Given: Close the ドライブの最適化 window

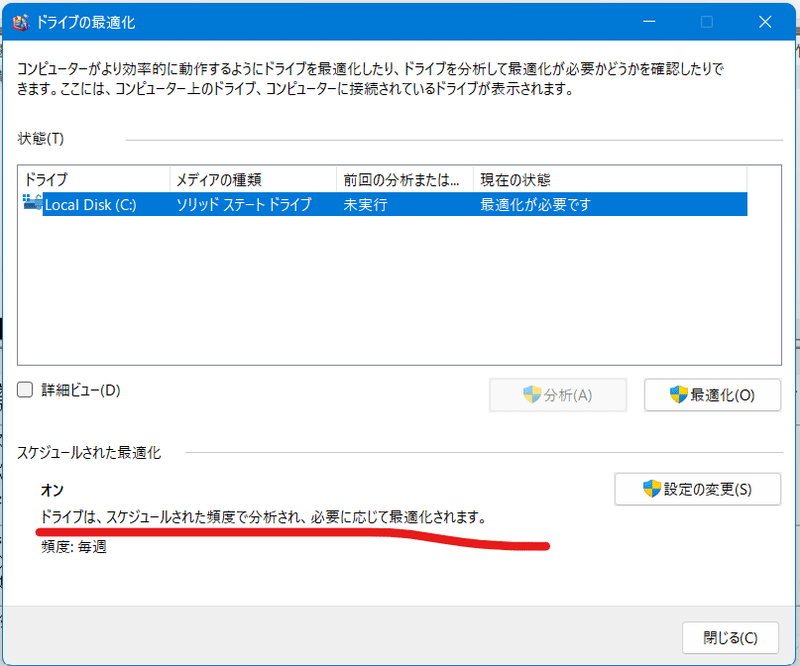Looking at the screenshot, I should click(765, 22).
